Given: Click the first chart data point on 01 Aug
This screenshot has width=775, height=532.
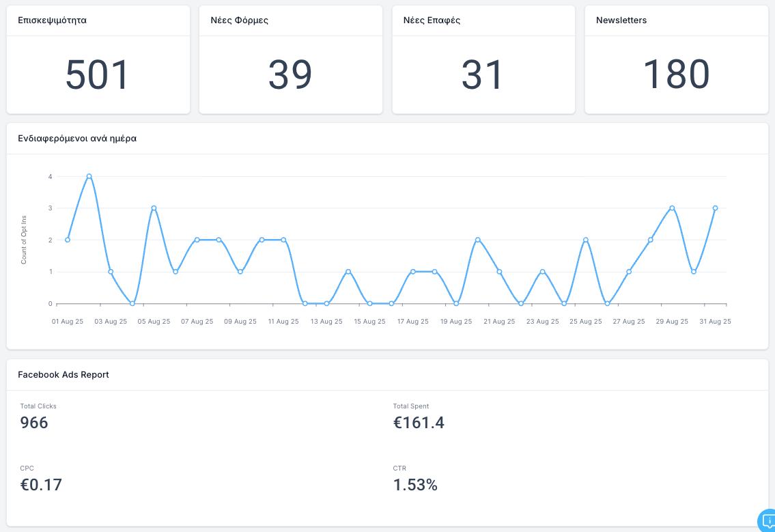Looking at the screenshot, I should point(67,240).
